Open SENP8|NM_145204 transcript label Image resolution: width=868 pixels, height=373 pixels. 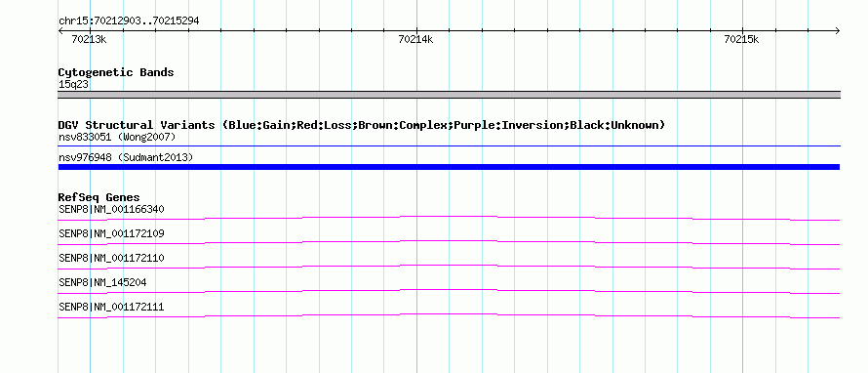pyautogui.click(x=102, y=282)
